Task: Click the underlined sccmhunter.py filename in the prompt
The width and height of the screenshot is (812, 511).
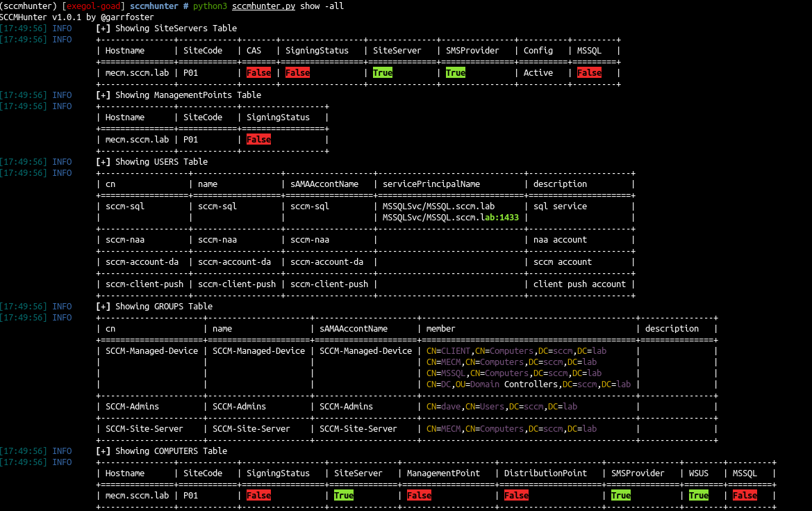Action: pyautogui.click(x=263, y=6)
